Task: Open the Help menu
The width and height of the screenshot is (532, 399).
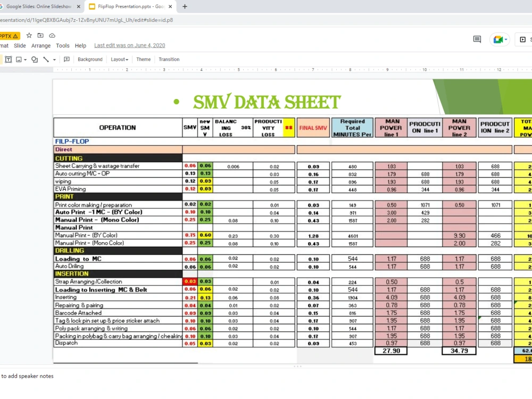Action: (80, 45)
